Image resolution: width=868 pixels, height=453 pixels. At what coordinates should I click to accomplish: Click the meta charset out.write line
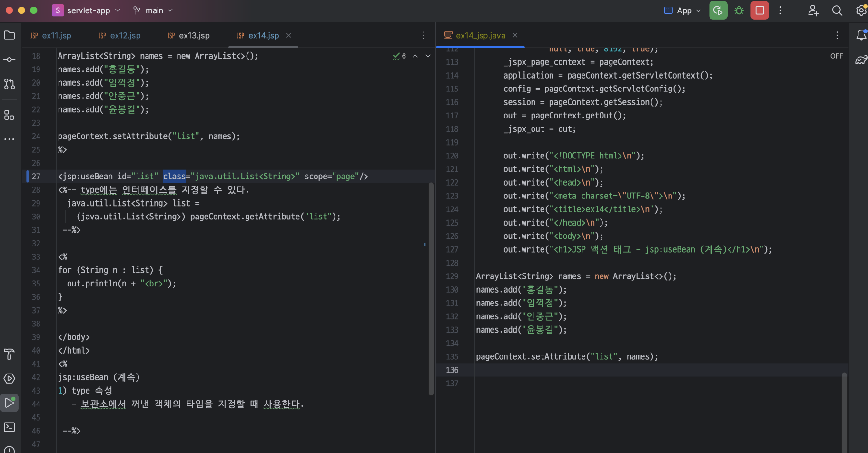(594, 196)
